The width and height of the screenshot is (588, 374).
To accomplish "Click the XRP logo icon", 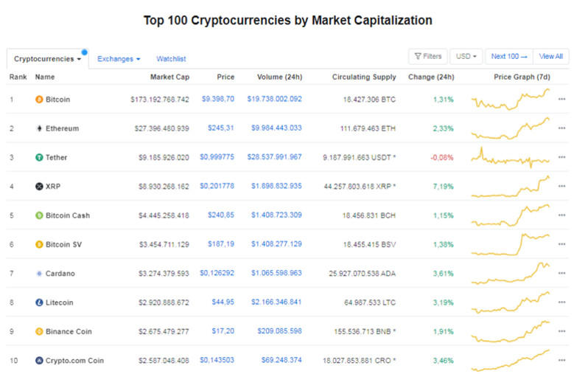I will pos(39,187).
